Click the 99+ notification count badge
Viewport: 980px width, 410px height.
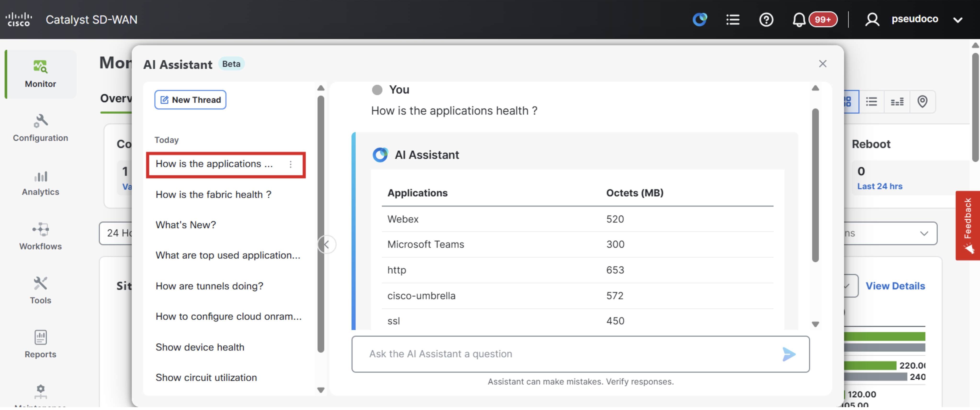point(822,19)
